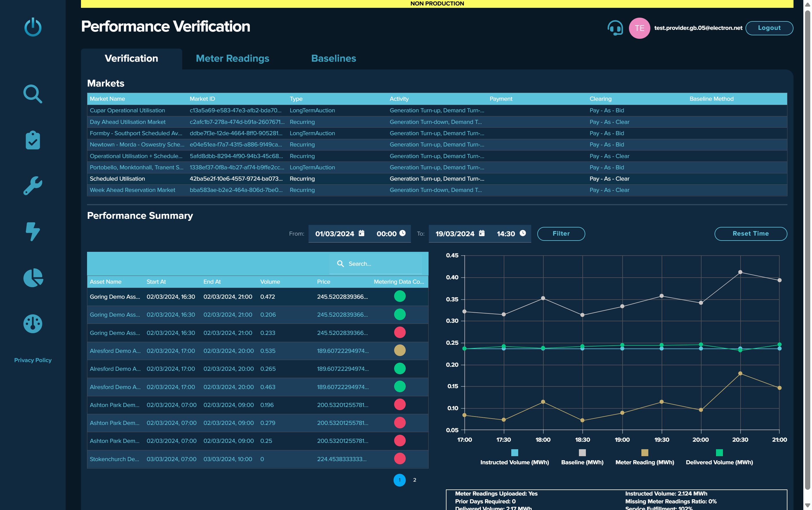
Task: Select the Formby - Southport Scheduled market
Action: 437,133
